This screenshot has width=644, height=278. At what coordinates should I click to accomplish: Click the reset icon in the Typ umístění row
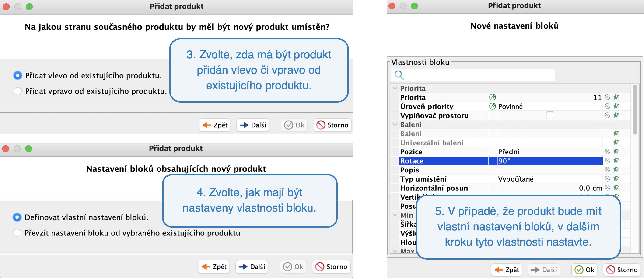click(x=607, y=179)
